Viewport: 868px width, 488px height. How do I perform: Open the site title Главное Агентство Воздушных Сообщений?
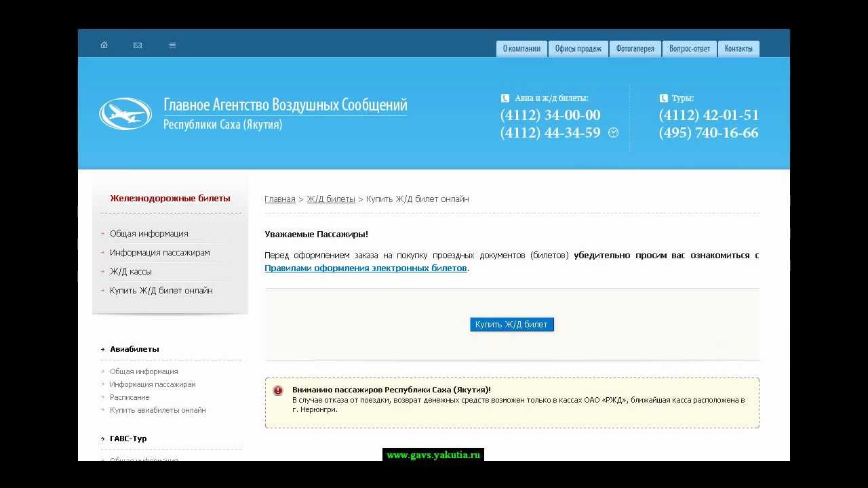click(285, 105)
